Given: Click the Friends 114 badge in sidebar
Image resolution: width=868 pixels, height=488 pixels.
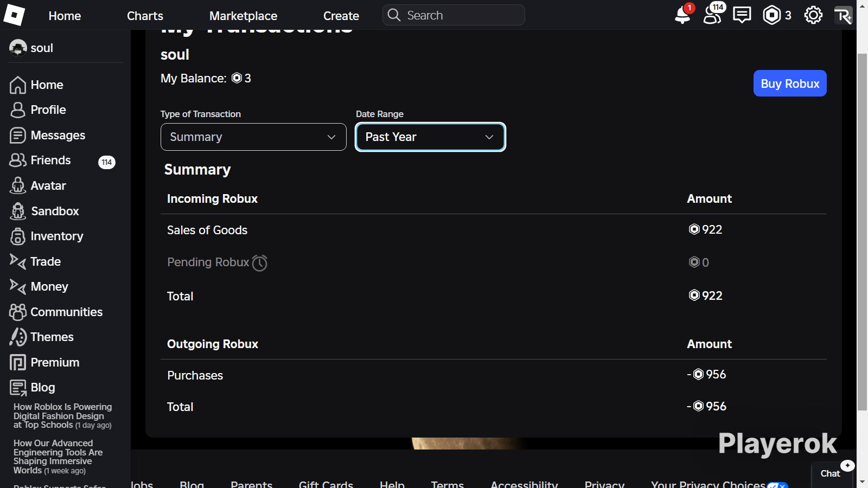Looking at the screenshot, I should coord(107,162).
